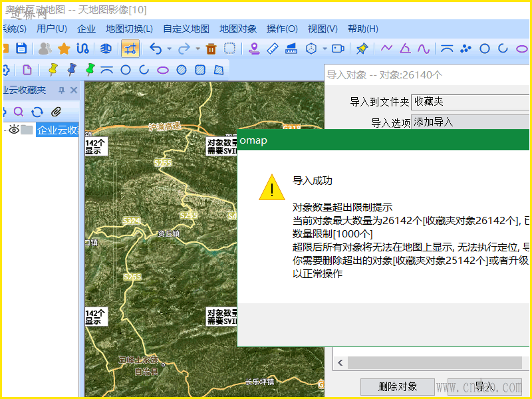
Task: Click the blue floppy disk save icon
Action: (21, 49)
